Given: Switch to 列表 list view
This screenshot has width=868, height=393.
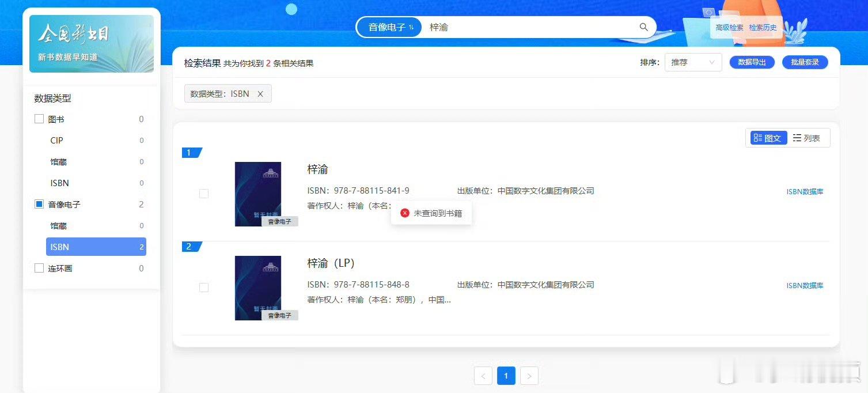Looking at the screenshot, I should click(x=806, y=138).
